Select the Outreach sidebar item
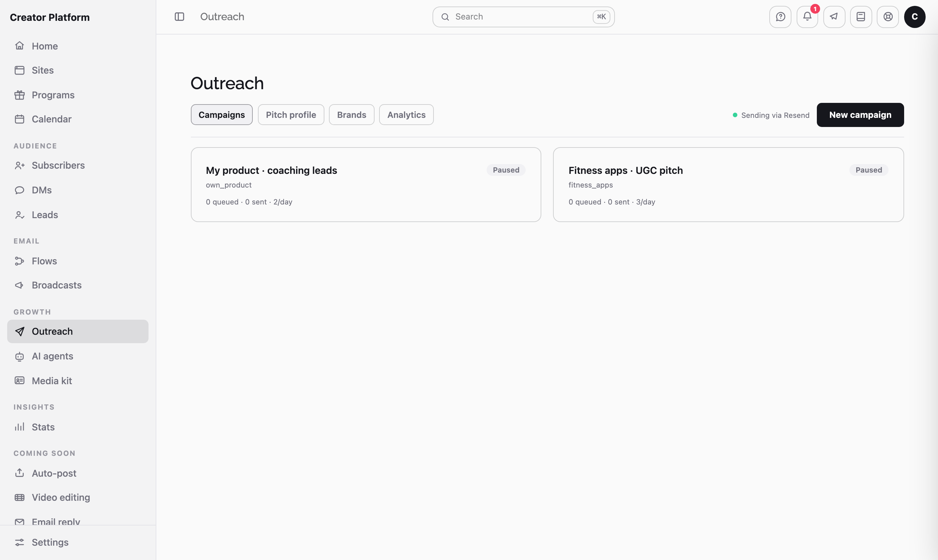938x560 pixels. (78, 331)
